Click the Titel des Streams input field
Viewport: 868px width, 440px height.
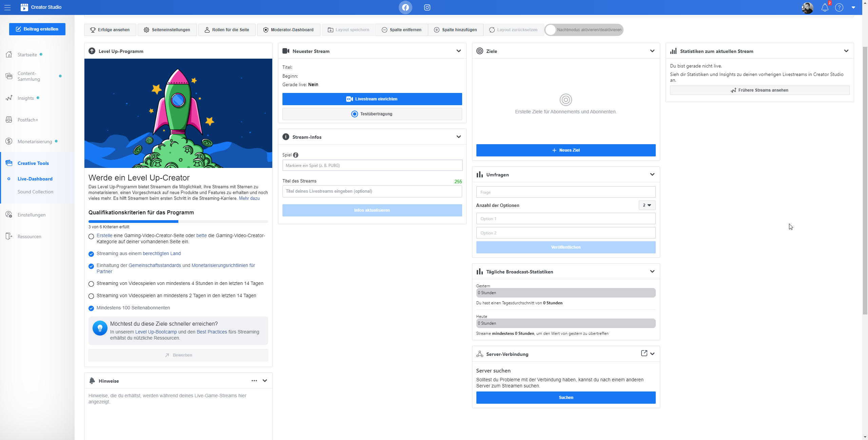pos(372,191)
